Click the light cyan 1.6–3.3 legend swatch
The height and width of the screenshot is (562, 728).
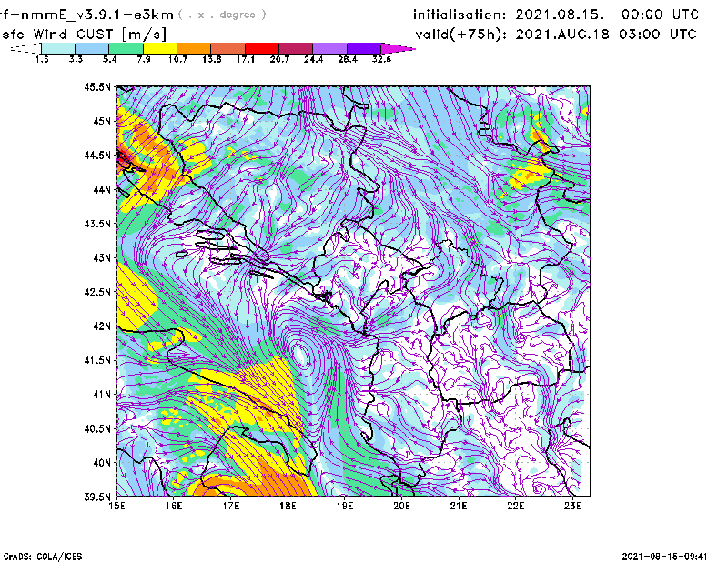tap(58, 48)
